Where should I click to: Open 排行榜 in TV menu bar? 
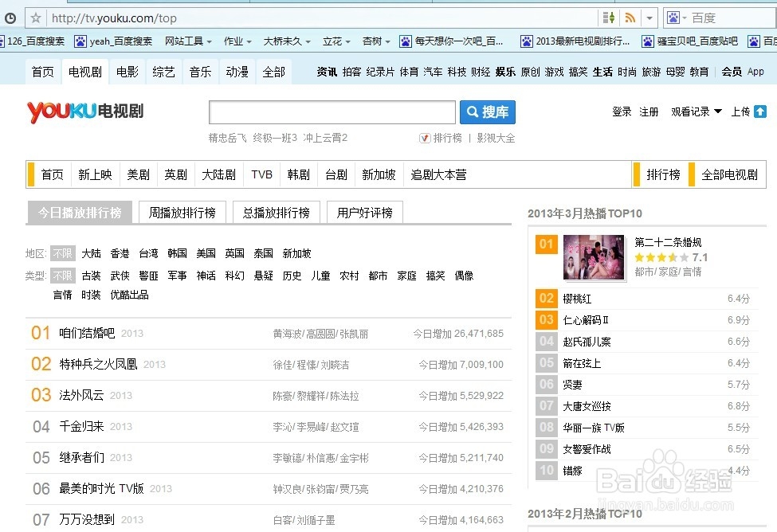[x=663, y=174]
